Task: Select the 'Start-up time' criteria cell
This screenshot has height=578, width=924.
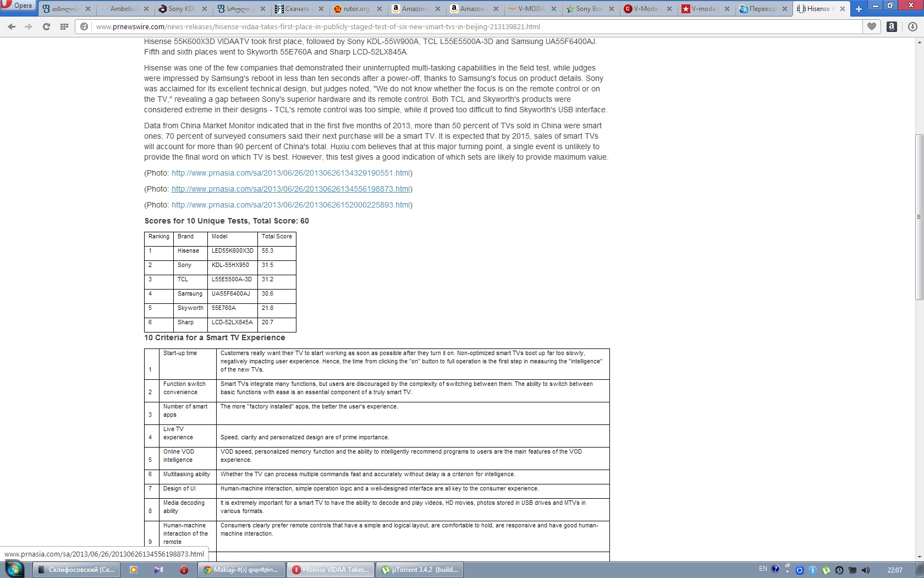Action: 188,364
